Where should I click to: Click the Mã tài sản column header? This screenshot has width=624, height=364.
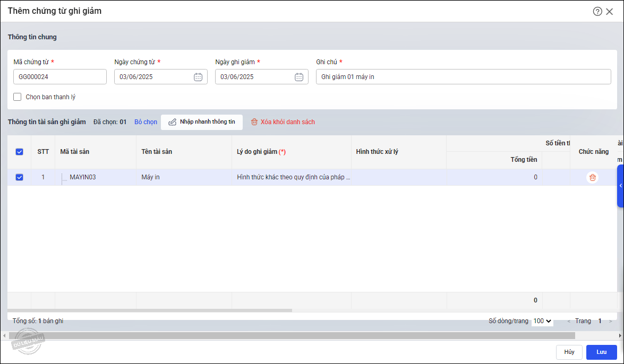click(x=96, y=152)
